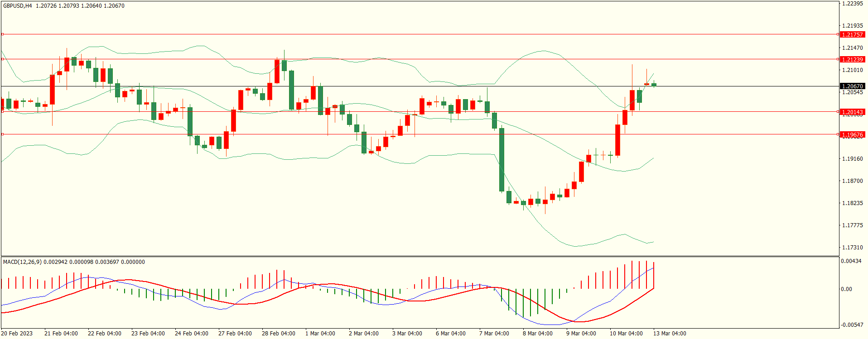The width and height of the screenshot is (868, 339).
Task: Click the 1.20545 price axis label
Action: point(852,92)
